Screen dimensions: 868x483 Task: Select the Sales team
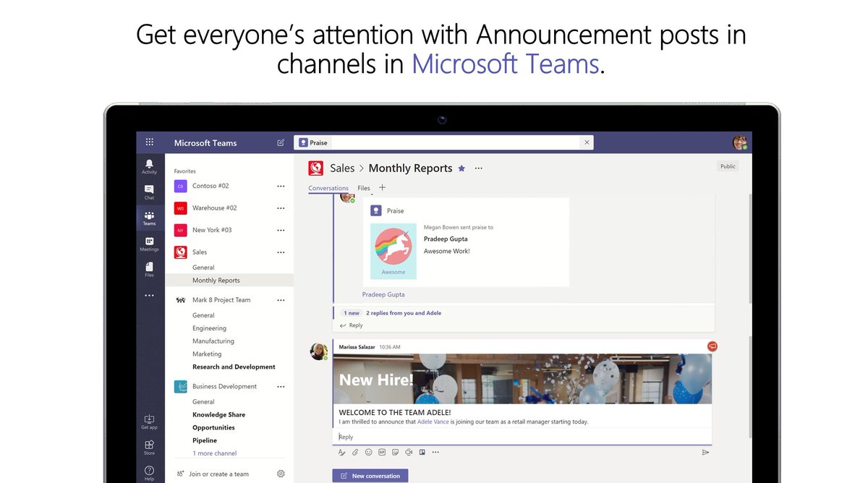200,252
